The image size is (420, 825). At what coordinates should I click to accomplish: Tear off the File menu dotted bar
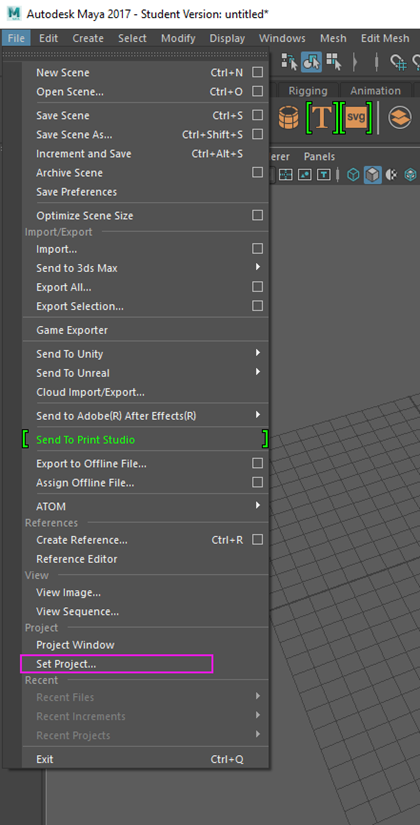click(136, 54)
